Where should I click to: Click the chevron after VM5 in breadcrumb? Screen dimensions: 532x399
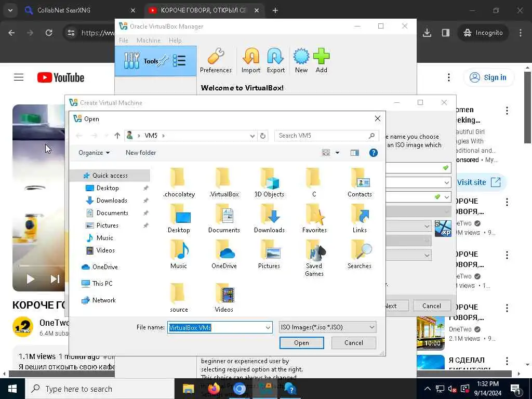[x=163, y=136]
